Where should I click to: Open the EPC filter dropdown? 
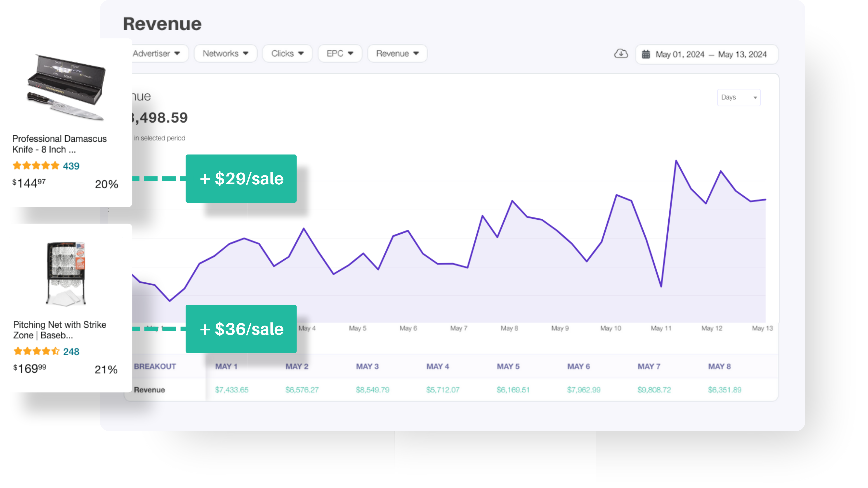click(x=340, y=54)
